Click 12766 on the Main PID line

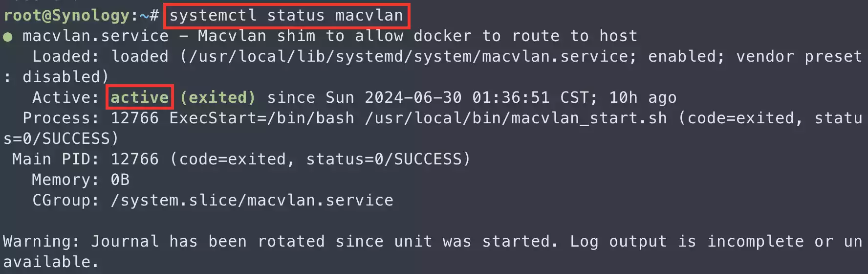pyautogui.click(x=134, y=160)
